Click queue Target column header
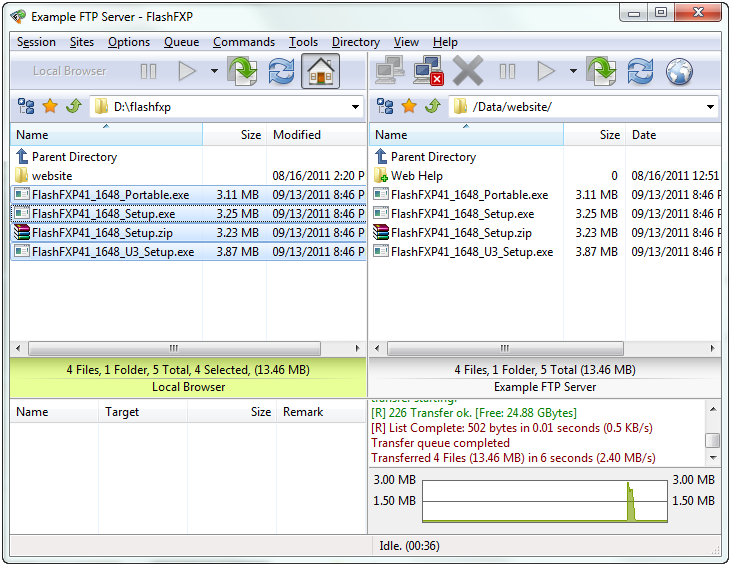 (143, 412)
